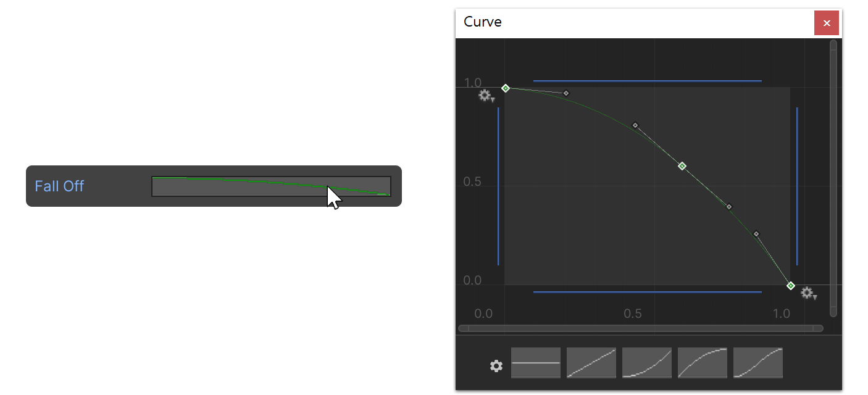The image size is (868, 395).
Task: Click the left blue range boundary line
Action: (498, 186)
